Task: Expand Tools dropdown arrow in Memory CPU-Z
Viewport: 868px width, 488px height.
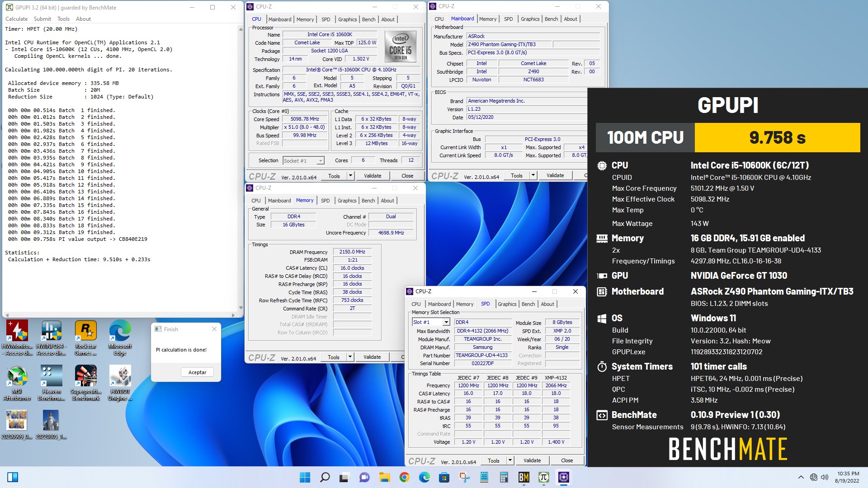Action: (350, 357)
